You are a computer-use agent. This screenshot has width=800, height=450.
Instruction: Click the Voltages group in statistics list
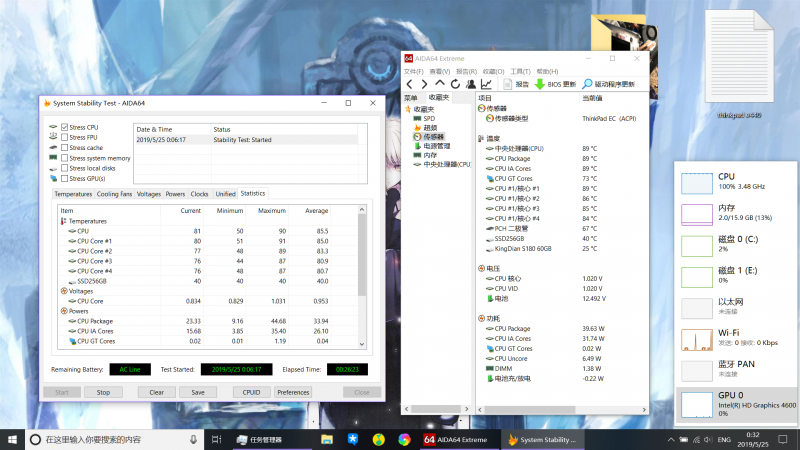tap(81, 291)
